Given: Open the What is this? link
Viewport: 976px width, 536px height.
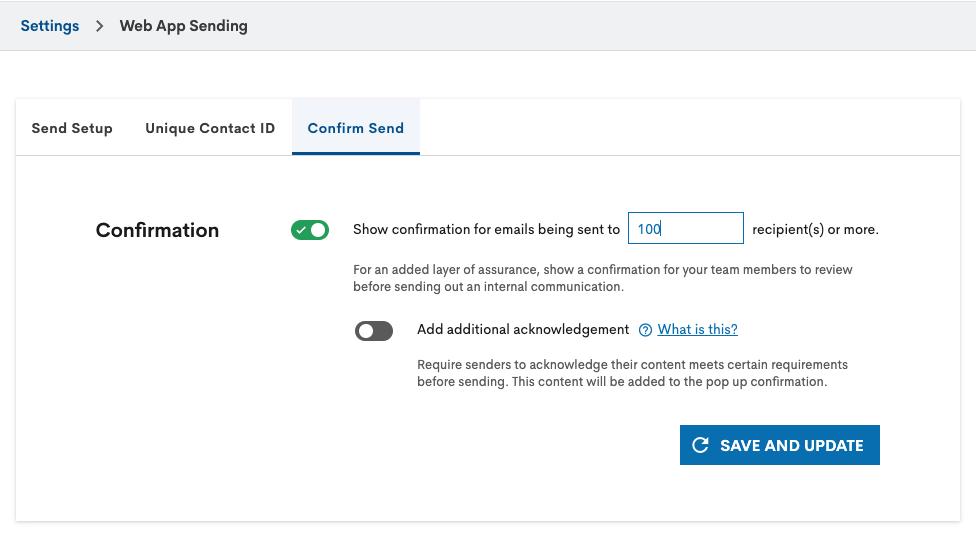Looking at the screenshot, I should click(697, 329).
